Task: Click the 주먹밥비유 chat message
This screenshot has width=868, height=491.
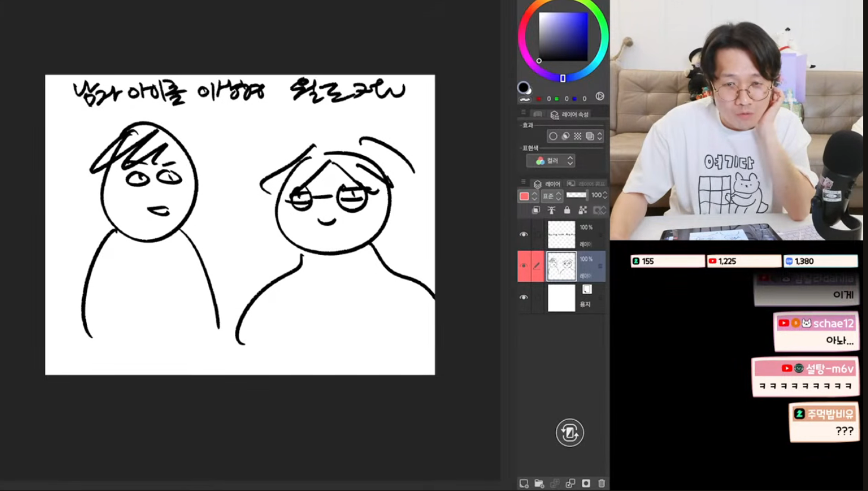Action: tap(824, 423)
